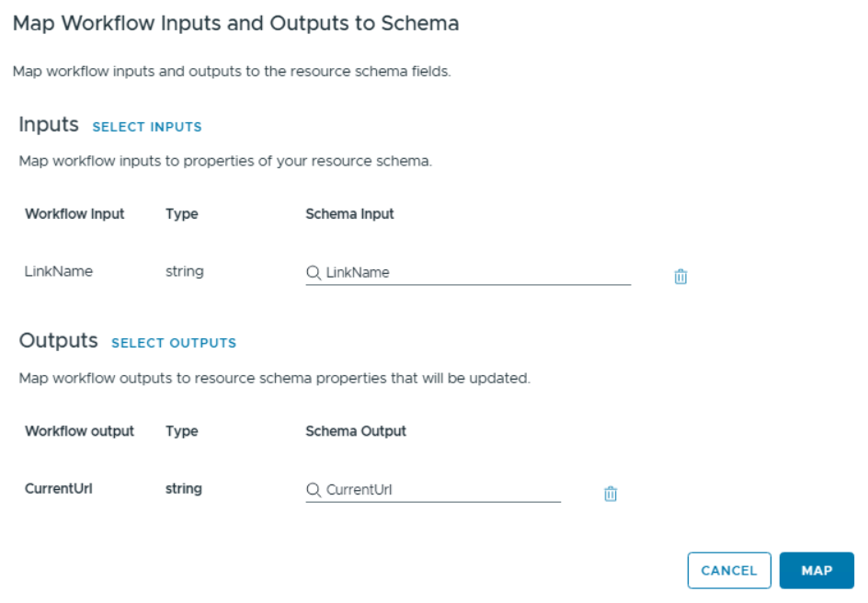This screenshot has width=868, height=603.
Task: Click the Type header in Inputs table
Action: pyautogui.click(x=182, y=213)
